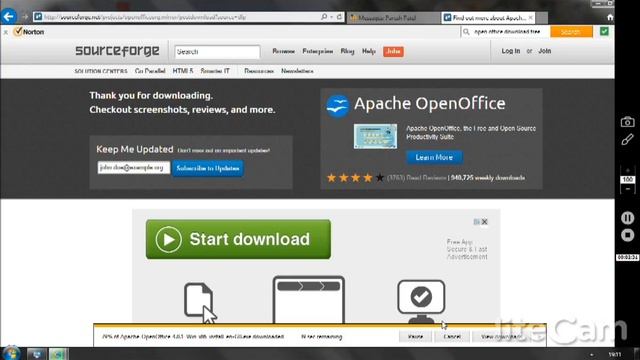Click the AdChoices icon on the ad
640x360 pixels.
[476, 222]
